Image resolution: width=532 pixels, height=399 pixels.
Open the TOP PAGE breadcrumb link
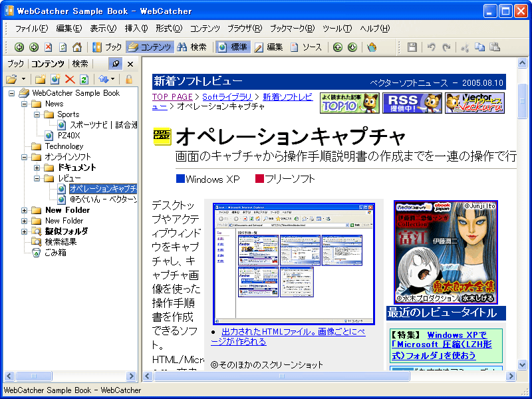[172, 97]
